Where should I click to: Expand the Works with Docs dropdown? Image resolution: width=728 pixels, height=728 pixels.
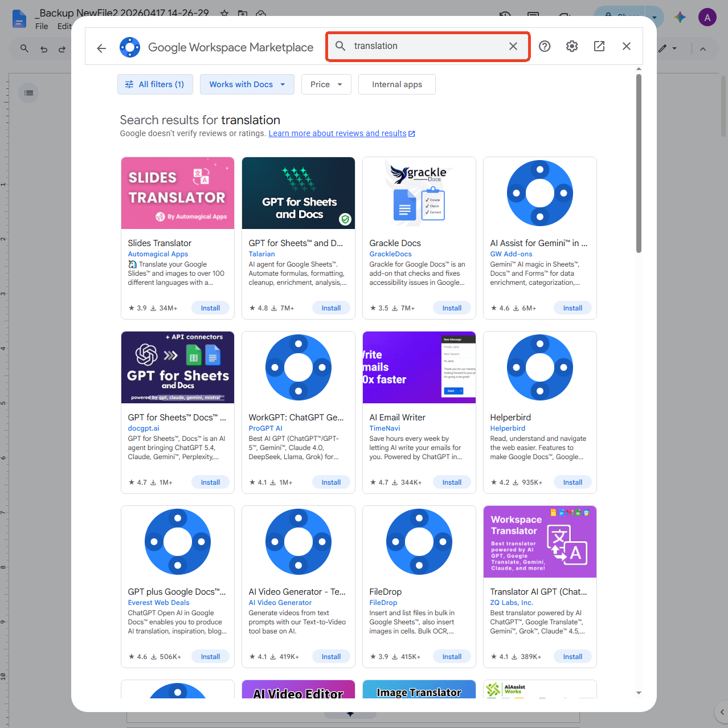click(x=247, y=84)
